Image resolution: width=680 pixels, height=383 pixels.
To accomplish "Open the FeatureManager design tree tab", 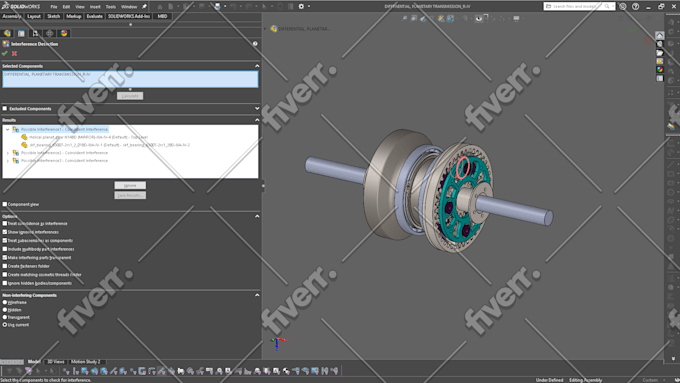I will (7, 33).
